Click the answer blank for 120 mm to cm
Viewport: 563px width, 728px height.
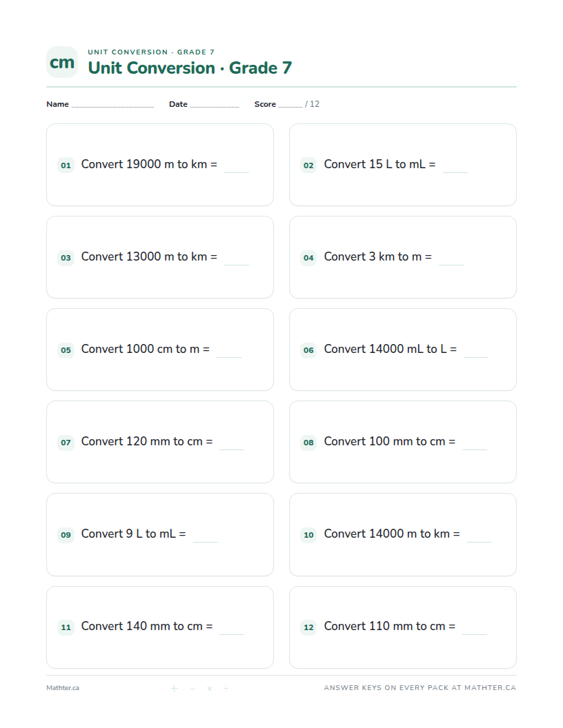click(232, 449)
